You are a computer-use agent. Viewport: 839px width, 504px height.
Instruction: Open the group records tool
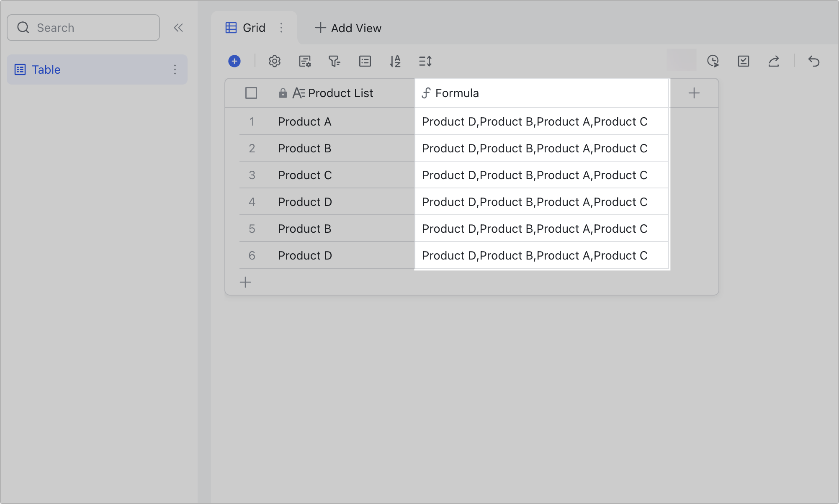click(x=365, y=61)
